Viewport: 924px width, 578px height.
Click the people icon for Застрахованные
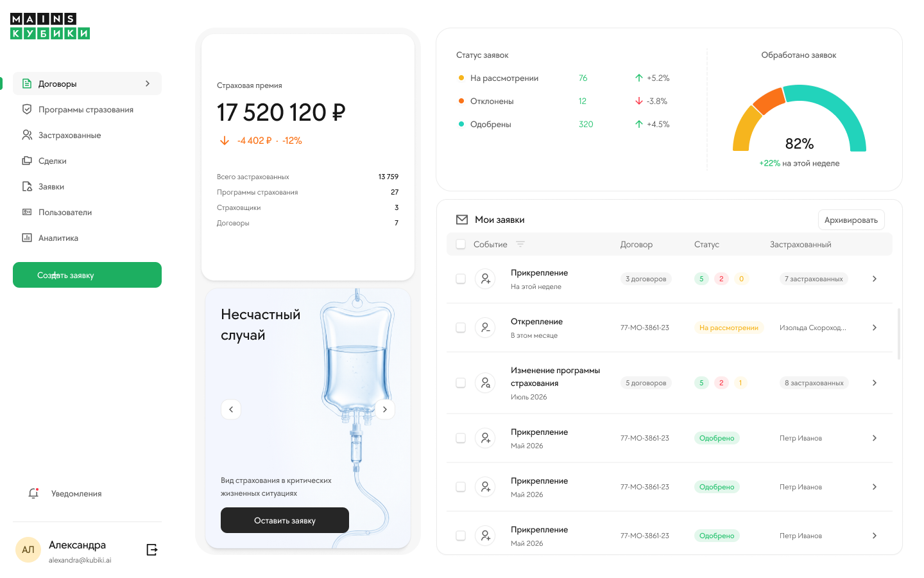click(27, 135)
